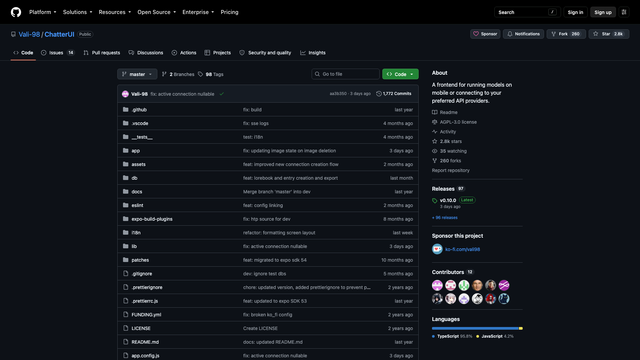Click the repository icon beside Vali-98
The height and width of the screenshot is (360, 640).
click(x=13, y=34)
